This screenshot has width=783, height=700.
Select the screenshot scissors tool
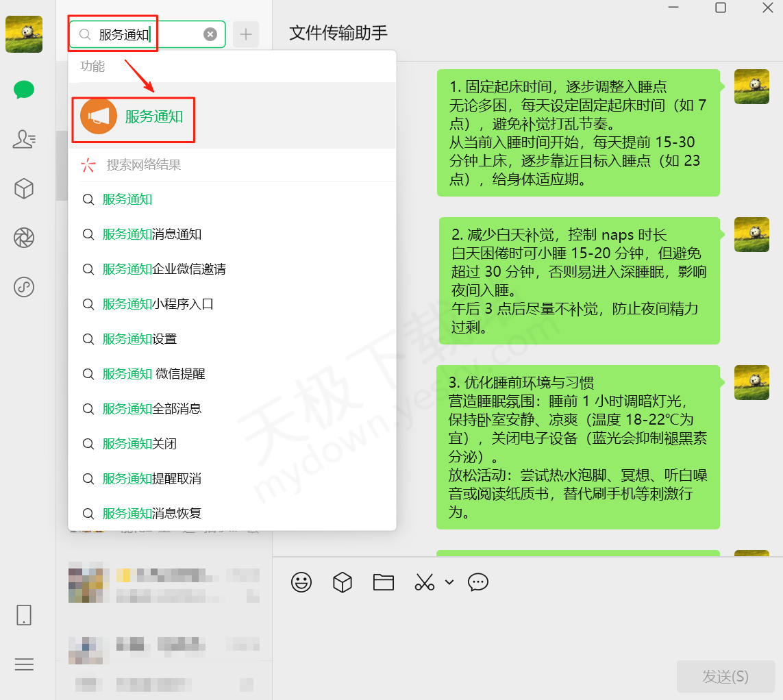point(424,582)
